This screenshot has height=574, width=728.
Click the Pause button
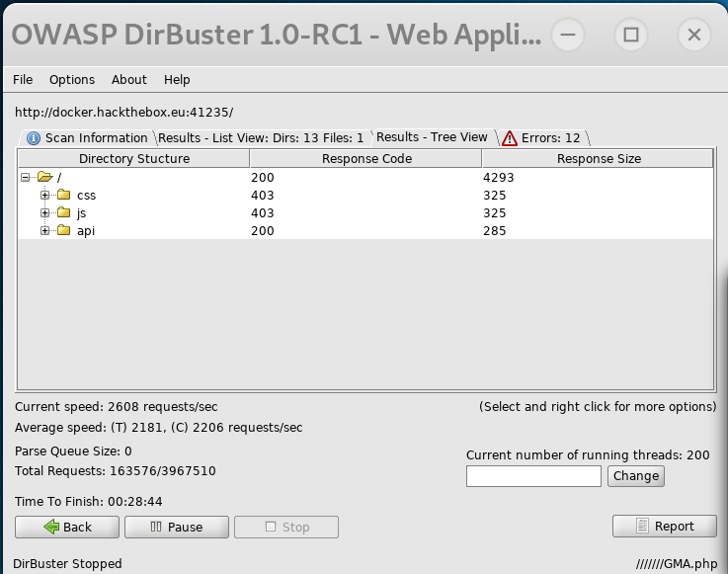[177, 528]
